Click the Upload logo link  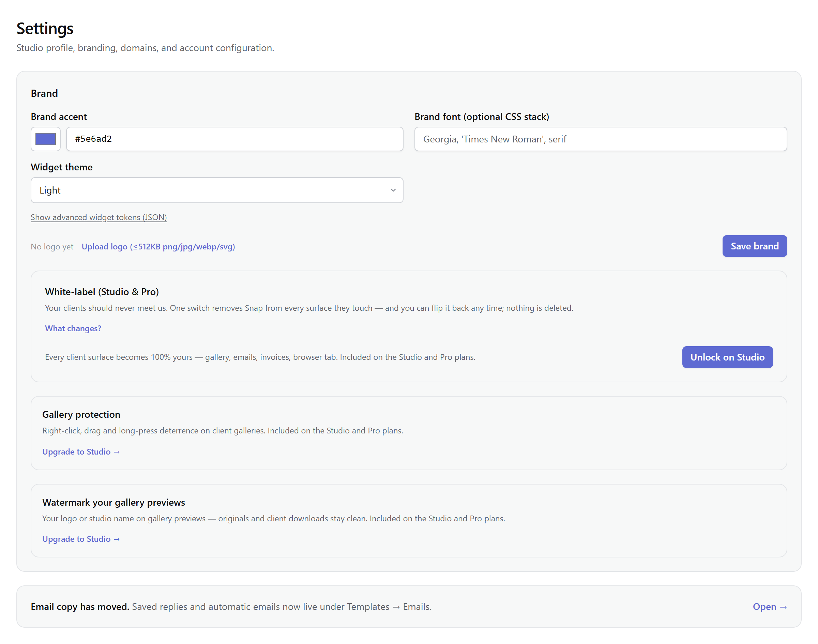(x=158, y=247)
